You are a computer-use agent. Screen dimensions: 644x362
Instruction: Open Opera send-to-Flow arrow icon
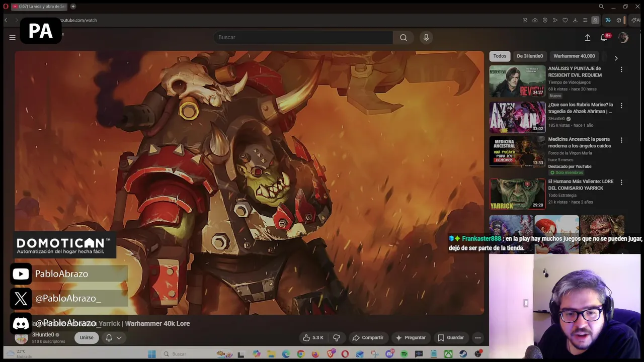point(555,20)
